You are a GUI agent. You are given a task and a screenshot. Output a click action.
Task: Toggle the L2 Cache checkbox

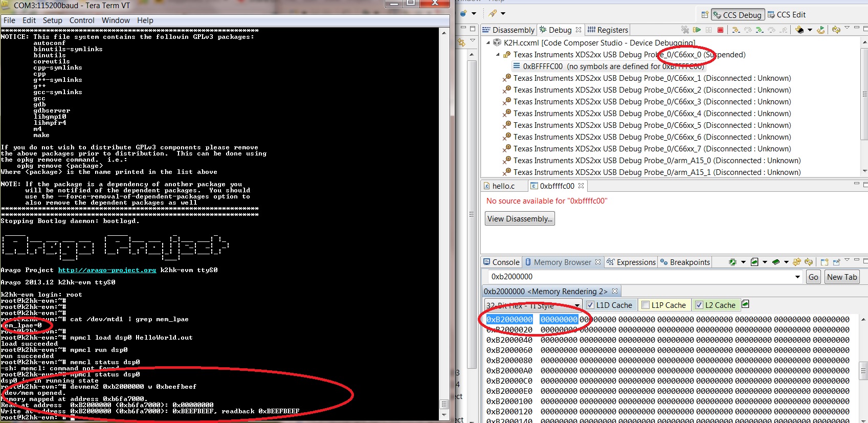[699, 305]
